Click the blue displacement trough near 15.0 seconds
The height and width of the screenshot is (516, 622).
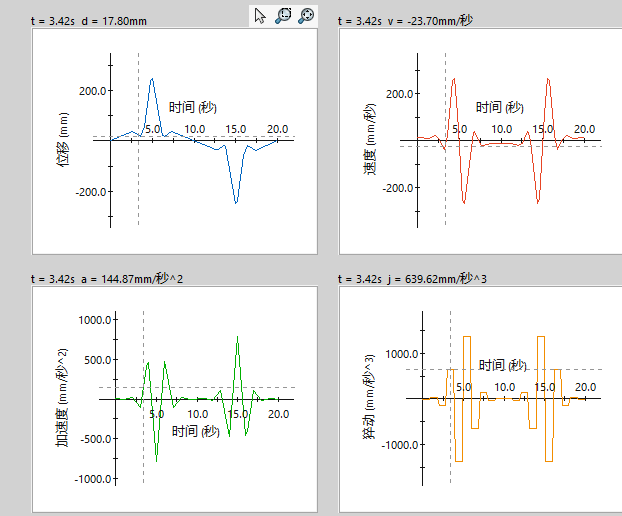click(236, 202)
